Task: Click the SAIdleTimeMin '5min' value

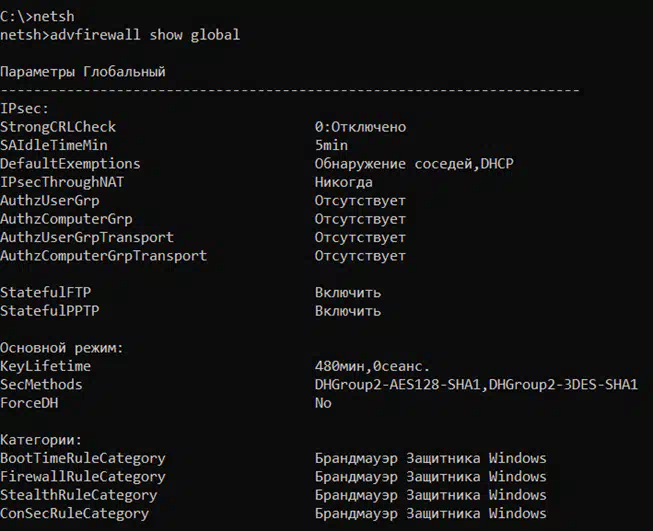Action: [x=331, y=145]
